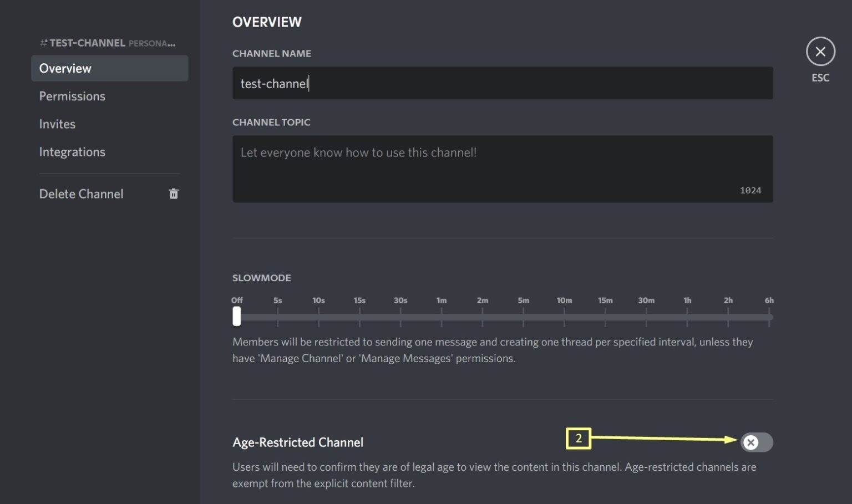This screenshot has height=504, width=852.
Task: Set slowmode to 5s on the slider
Action: point(277,316)
